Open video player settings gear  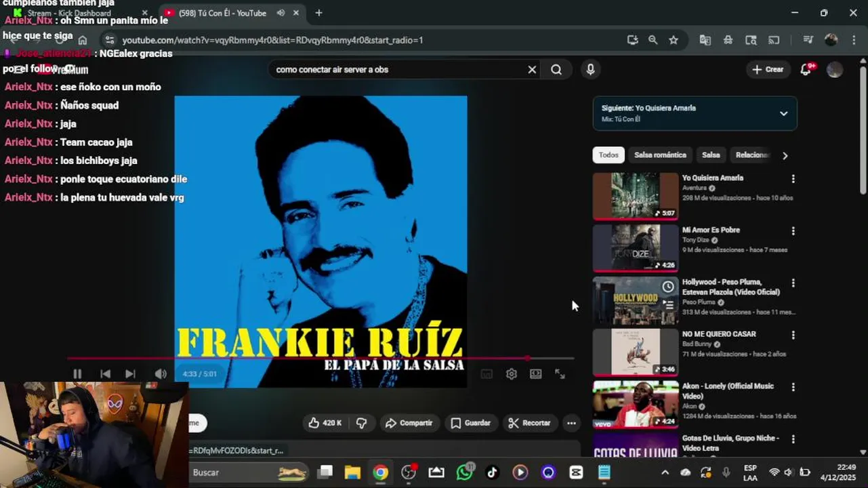tap(512, 374)
